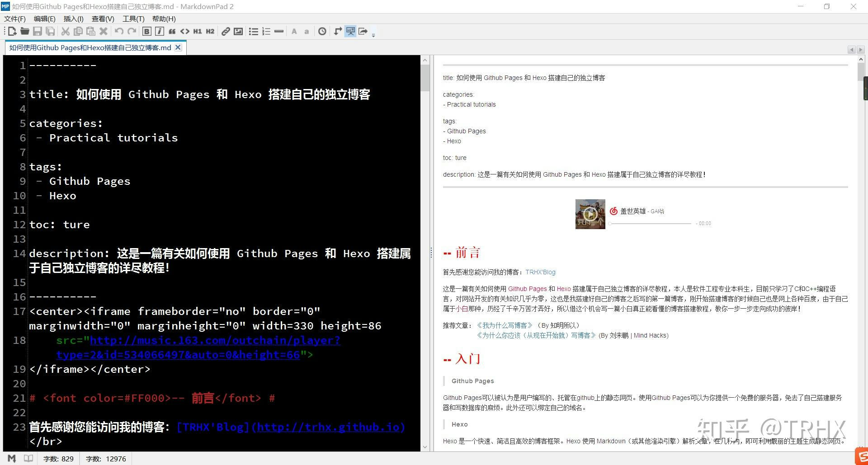Insert a horizontal rule from the toolbar

click(x=279, y=31)
